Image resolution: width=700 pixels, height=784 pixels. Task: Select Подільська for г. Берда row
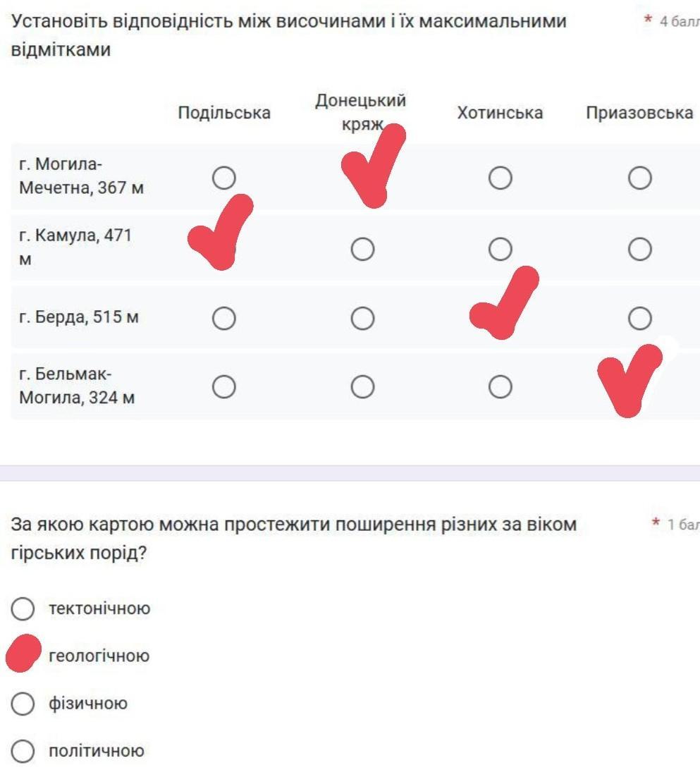click(223, 318)
